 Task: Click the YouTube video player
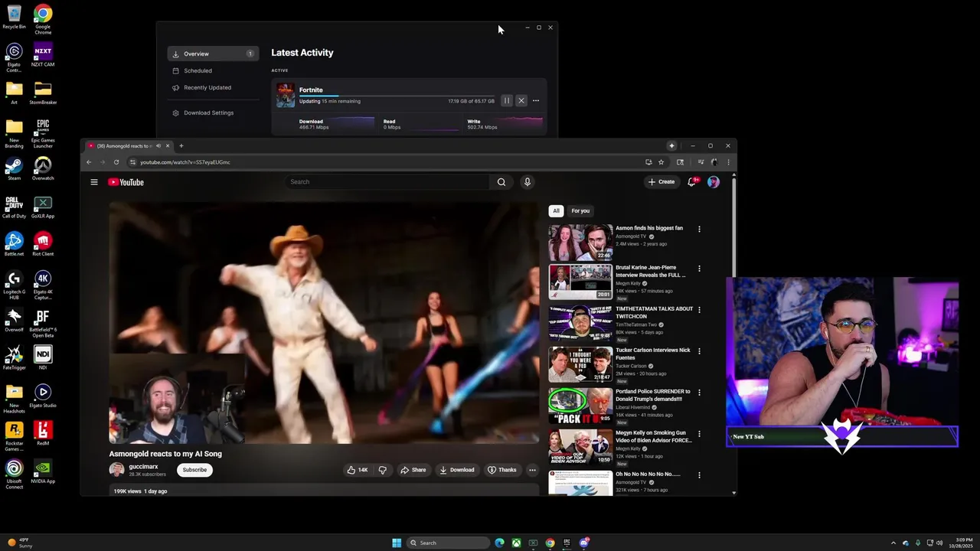point(324,322)
